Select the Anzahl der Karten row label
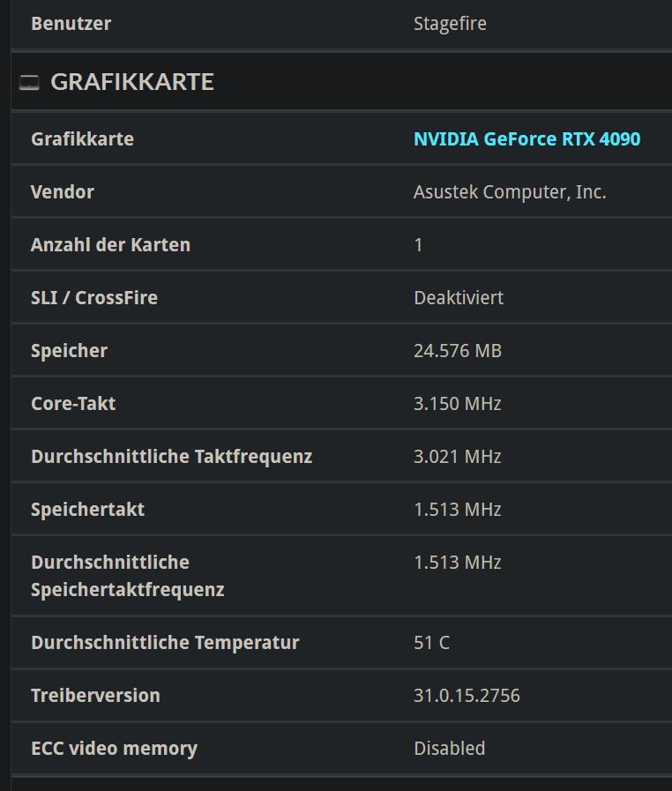 (x=110, y=245)
